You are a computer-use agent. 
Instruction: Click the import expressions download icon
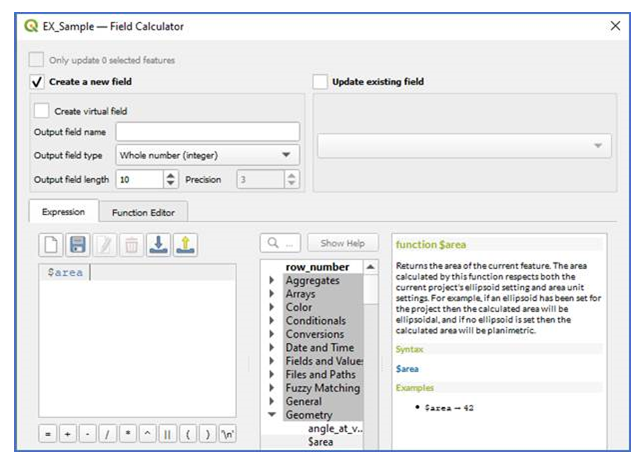(x=158, y=245)
